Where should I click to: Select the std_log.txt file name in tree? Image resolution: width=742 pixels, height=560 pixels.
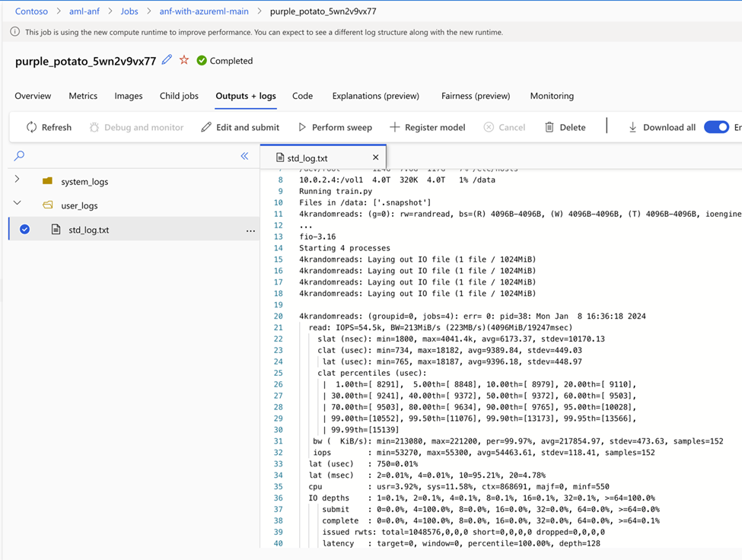click(89, 230)
